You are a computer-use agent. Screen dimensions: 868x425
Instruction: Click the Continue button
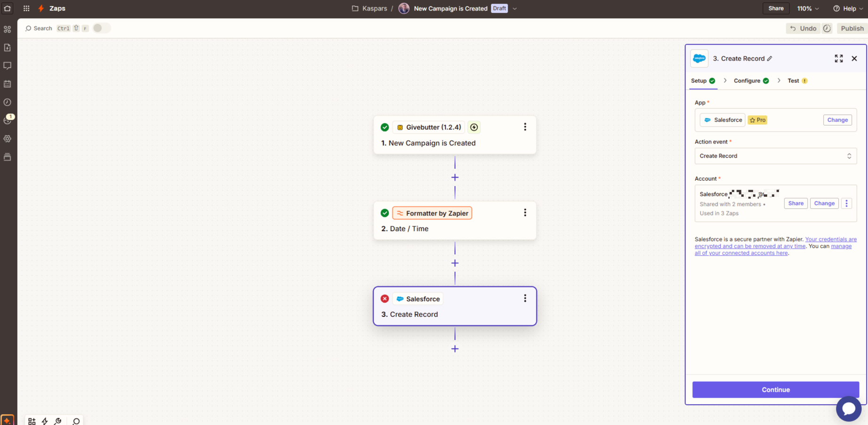[775, 390]
